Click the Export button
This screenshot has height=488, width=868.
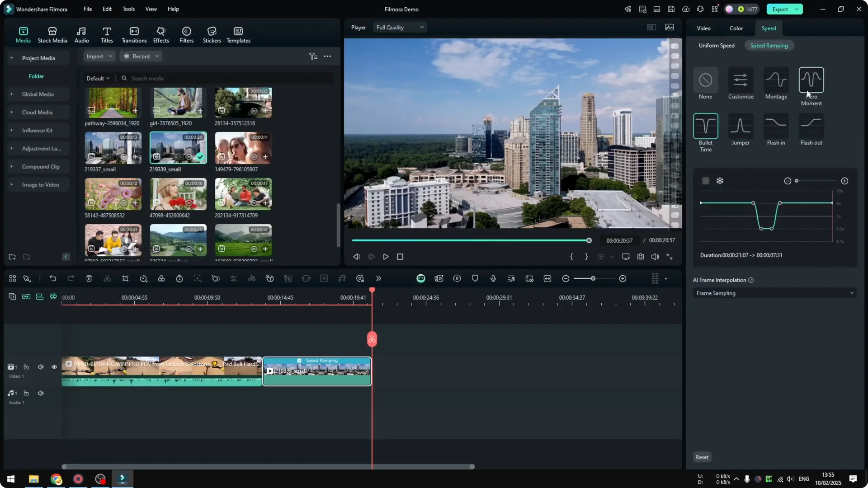pyautogui.click(x=781, y=9)
